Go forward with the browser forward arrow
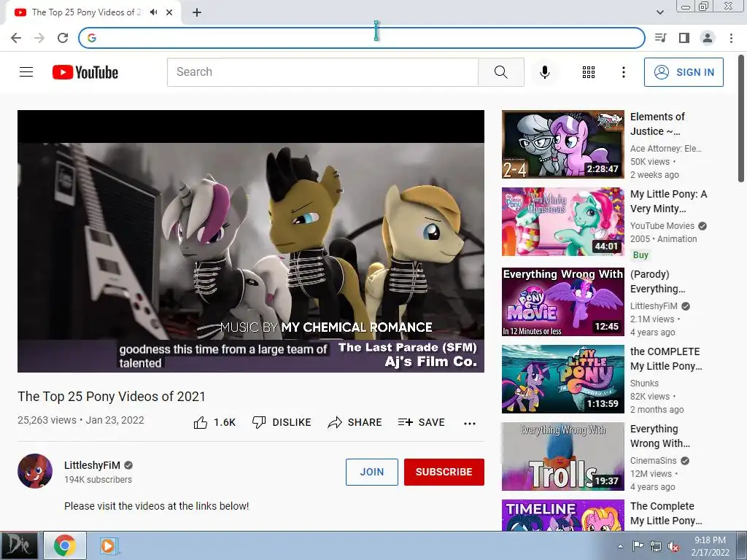 pyautogui.click(x=39, y=38)
